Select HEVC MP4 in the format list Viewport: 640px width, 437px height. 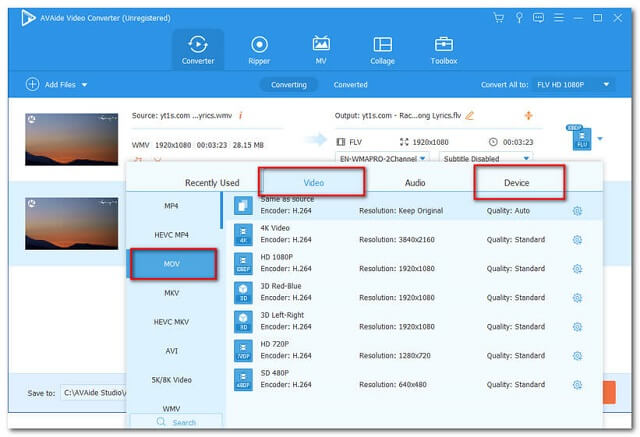click(171, 235)
